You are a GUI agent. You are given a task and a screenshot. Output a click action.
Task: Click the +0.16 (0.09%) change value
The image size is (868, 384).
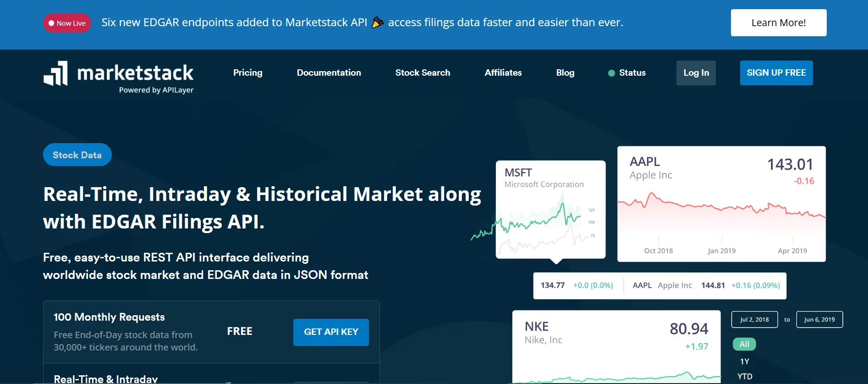pyautogui.click(x=756, y=285)
